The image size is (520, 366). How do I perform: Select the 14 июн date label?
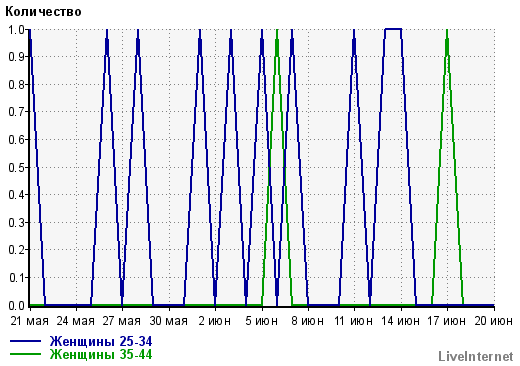(400, 321)
